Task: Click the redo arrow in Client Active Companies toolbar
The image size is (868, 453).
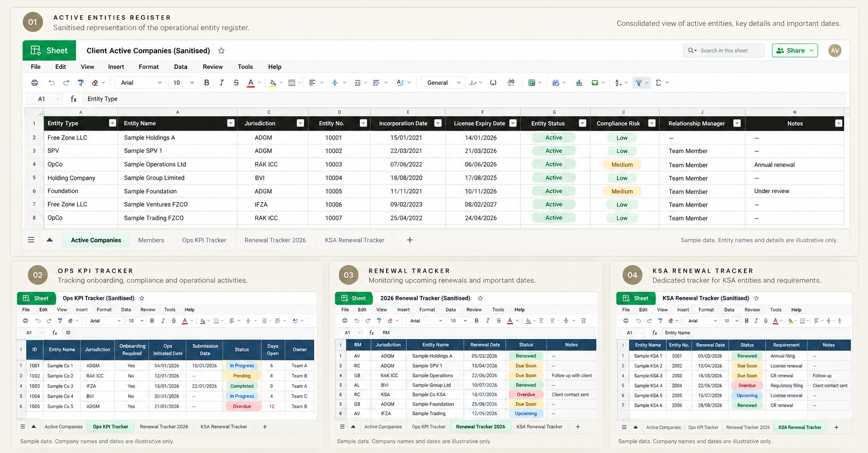Action: click(66, 82)
